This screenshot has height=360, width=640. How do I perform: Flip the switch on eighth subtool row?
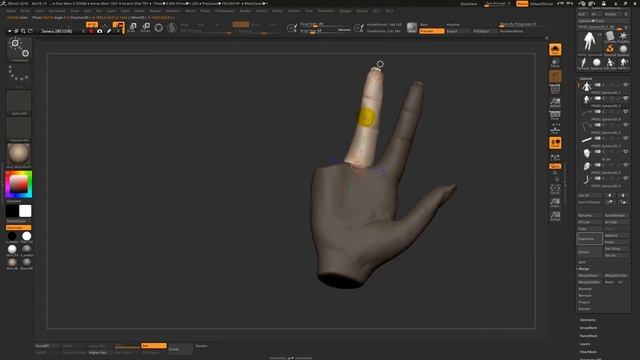pos(598,178)
